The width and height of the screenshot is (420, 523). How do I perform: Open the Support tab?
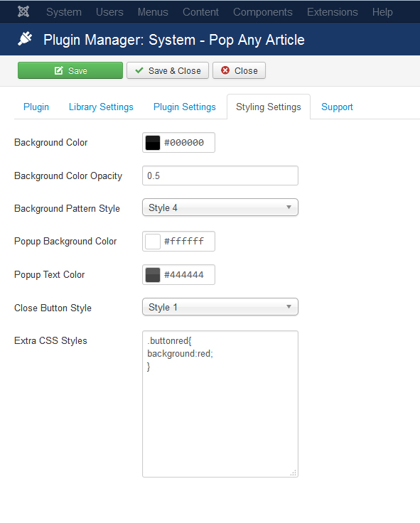[x=337, y=107]
